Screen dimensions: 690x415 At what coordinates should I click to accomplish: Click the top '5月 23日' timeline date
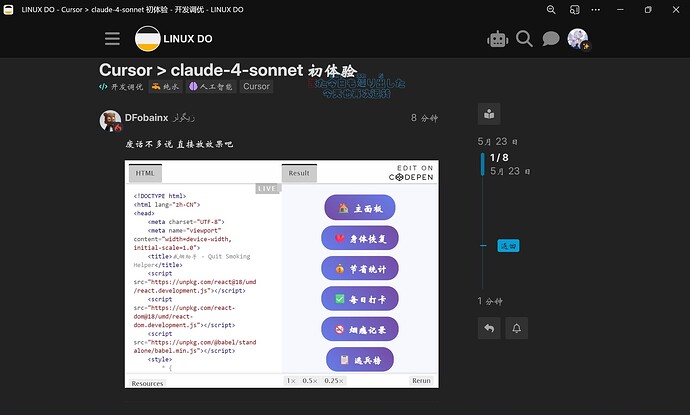[498, 142]
